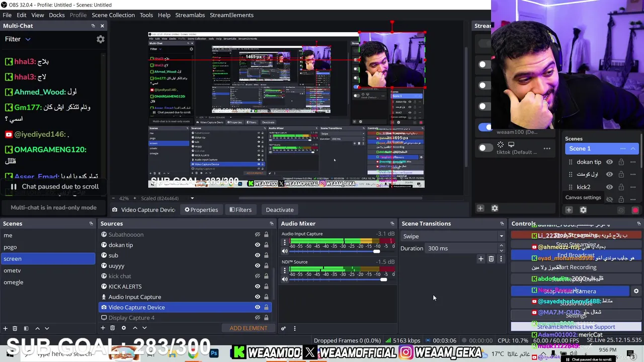644x362 pixels.
Task: Click Canvas settings gear in StreamElements Scenes
Action: [583, 210]
